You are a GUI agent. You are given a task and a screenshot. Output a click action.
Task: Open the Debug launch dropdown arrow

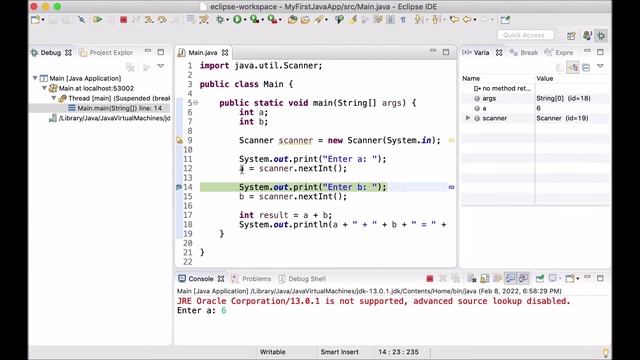(x=227, y=20)
